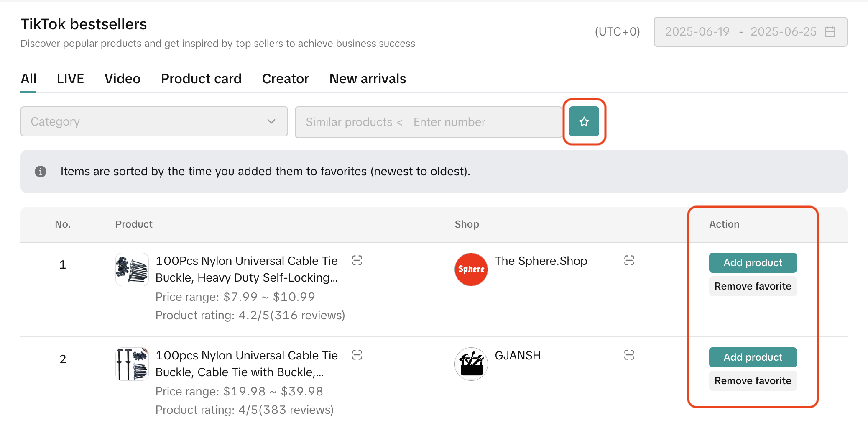Open first cable tie product thumbnail
Viewport: 868px width, 431px height.
(x=132, y=269)
